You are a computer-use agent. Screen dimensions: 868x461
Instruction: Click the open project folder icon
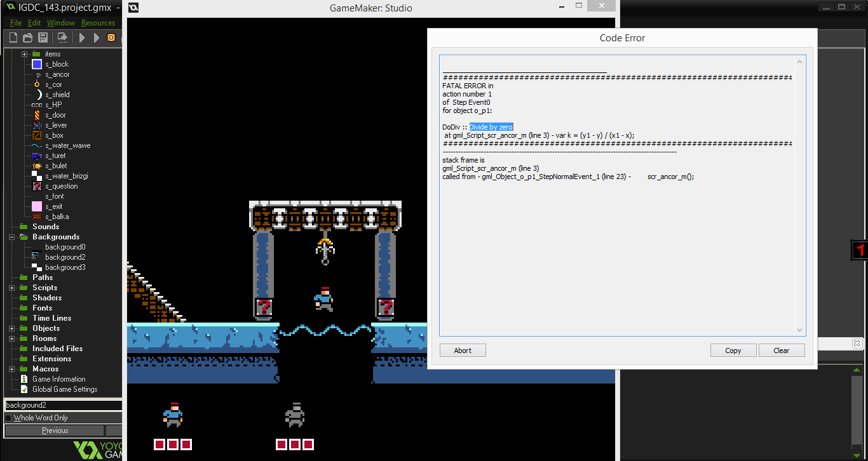click(x=27, y=37)
